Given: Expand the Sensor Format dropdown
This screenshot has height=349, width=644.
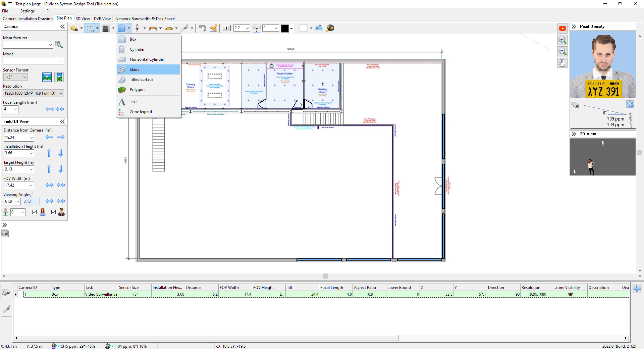Looking at the screenshot, I should point(15,77).
